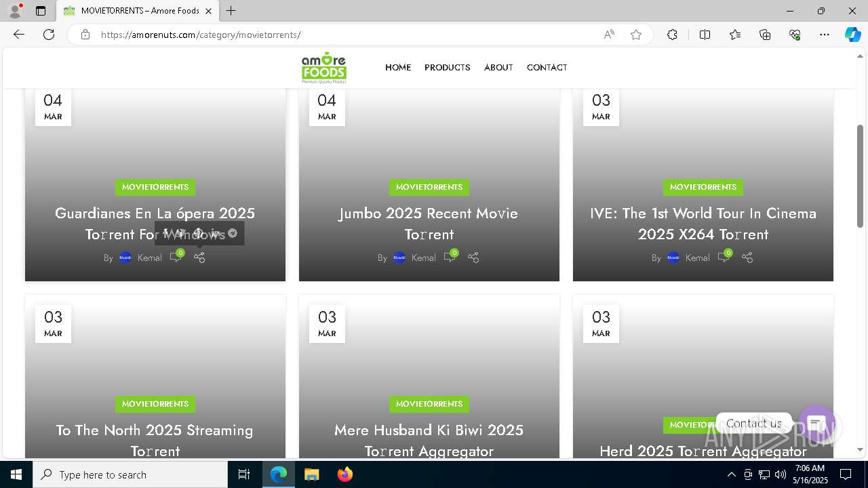The image size is (868, 488).
Task: Open Microsoft Edge from the taskbar
Action: tap(279, 474)
